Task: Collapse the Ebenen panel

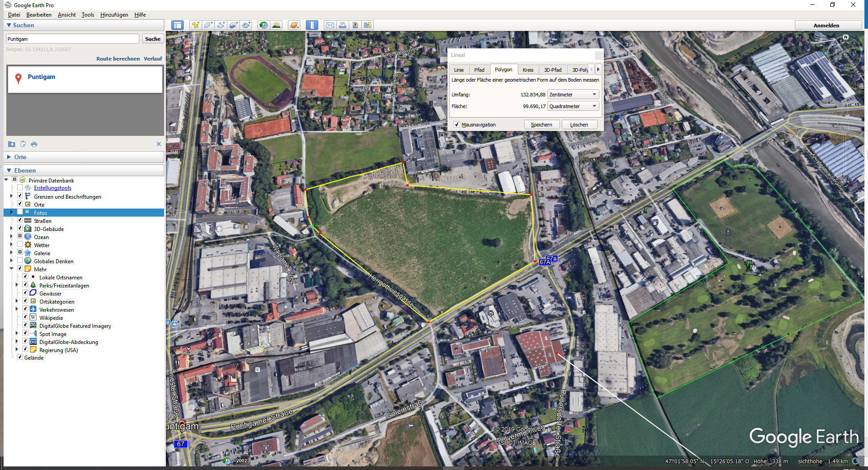Action: (9, 170)
